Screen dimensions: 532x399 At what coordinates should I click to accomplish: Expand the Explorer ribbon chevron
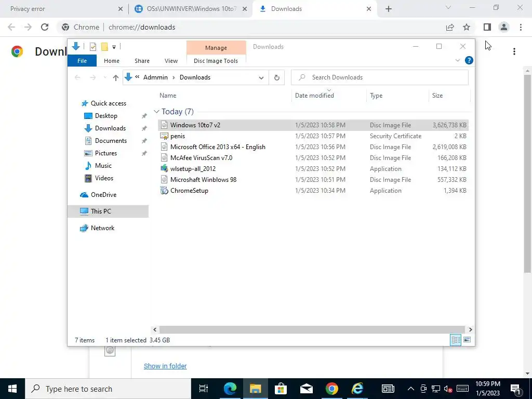coord(457,60)
